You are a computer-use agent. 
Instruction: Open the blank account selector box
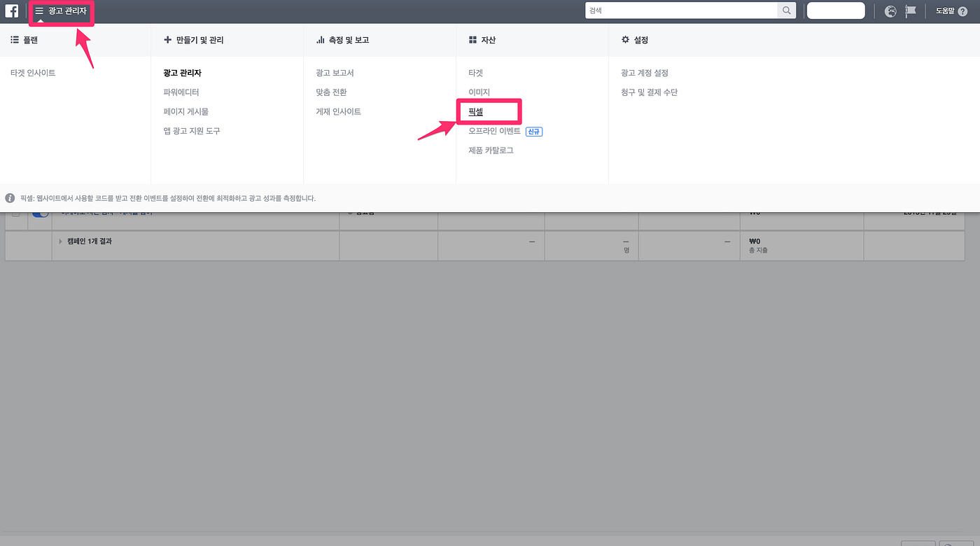(x=836, y=10)
